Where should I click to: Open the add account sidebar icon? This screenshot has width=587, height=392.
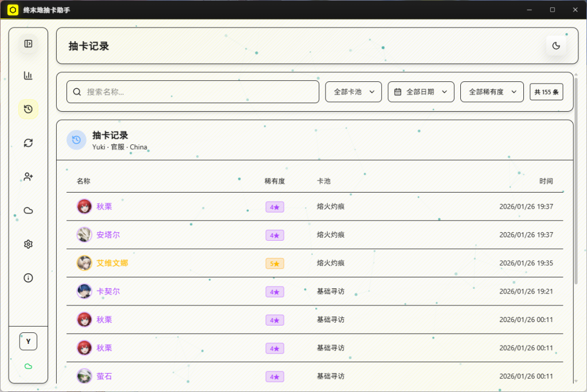28,177
